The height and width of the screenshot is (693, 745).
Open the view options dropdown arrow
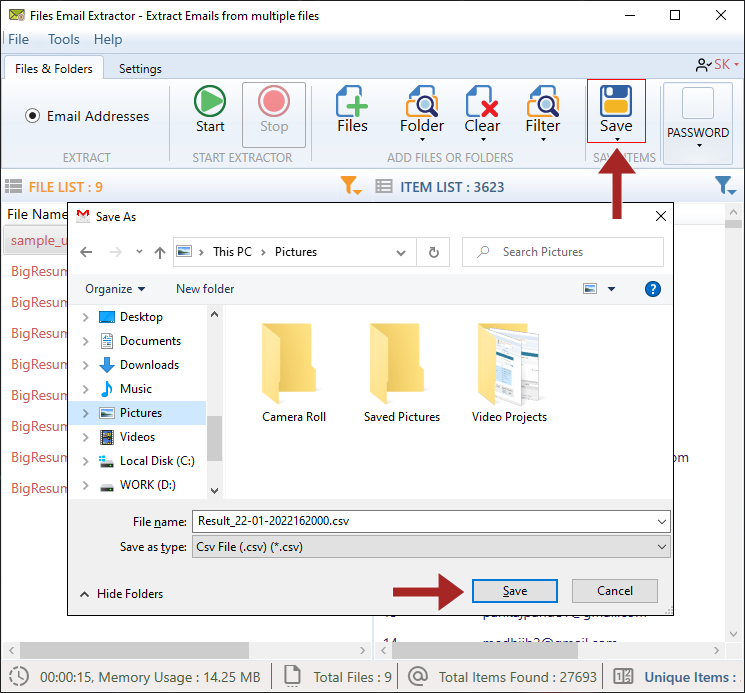(x=611, y=289)
